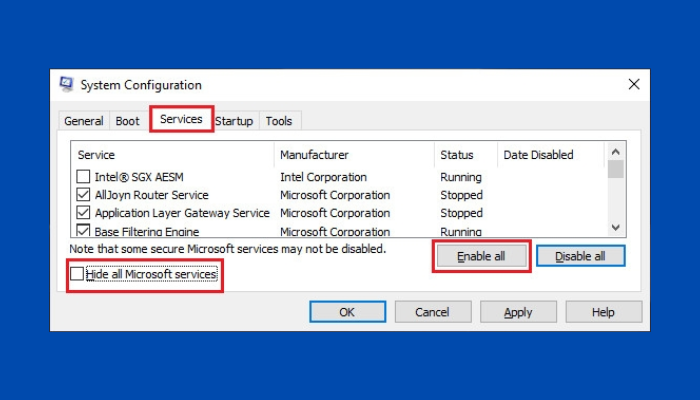Click the System Configuration title bar icon

(x=67, y=85)
